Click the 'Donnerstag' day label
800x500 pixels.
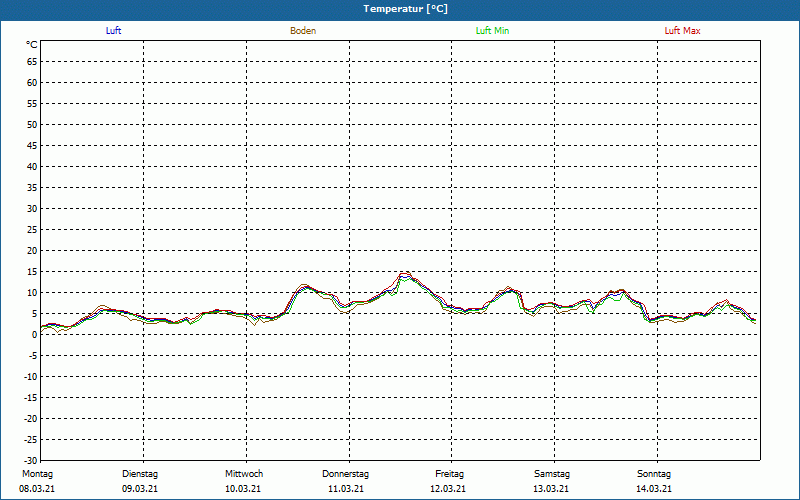click(345, 474)
